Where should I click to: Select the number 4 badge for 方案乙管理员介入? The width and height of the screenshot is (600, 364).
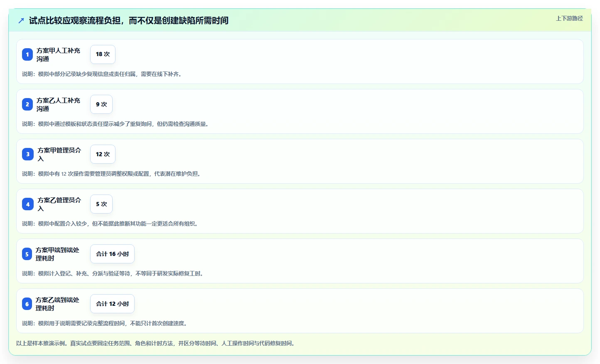click(x=28, y=204)
